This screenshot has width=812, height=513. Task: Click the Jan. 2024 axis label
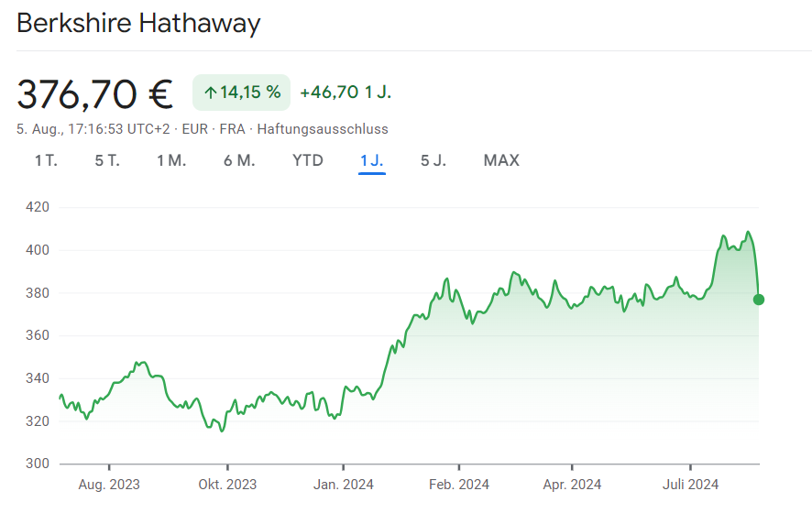click(x=344, y=485)
